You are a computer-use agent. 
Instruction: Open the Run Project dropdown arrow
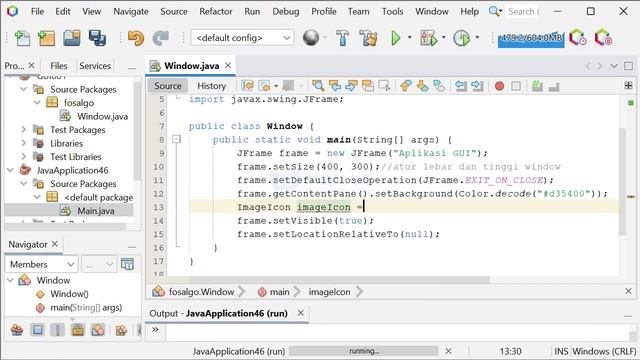pyautogui.click(x=409, y=38)
